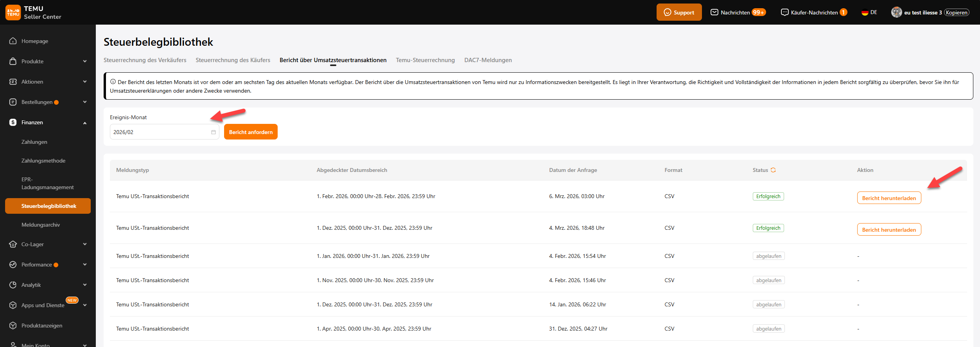Click the Format column header

point(673,170)
